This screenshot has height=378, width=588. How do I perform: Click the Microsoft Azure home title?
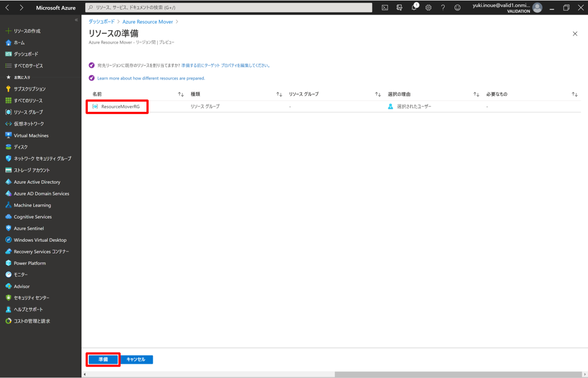[55, 8]
